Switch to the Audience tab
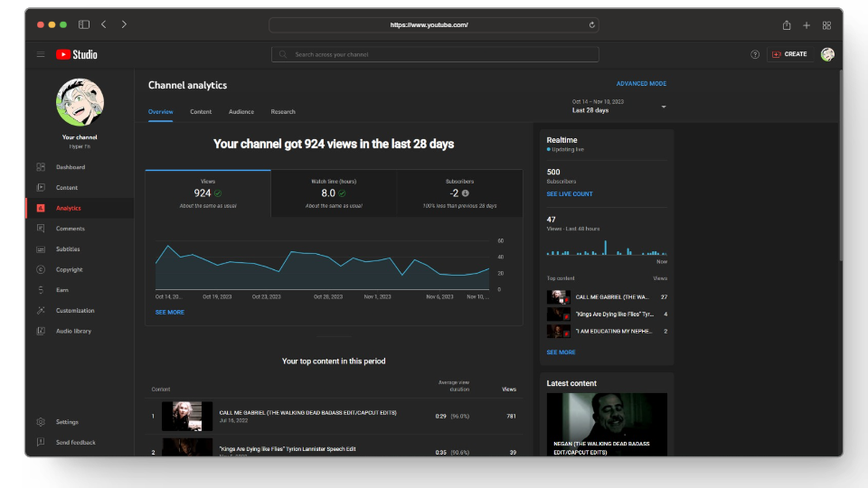The height and width of the screenshot is (488, 868). click(x=241, y=112)
